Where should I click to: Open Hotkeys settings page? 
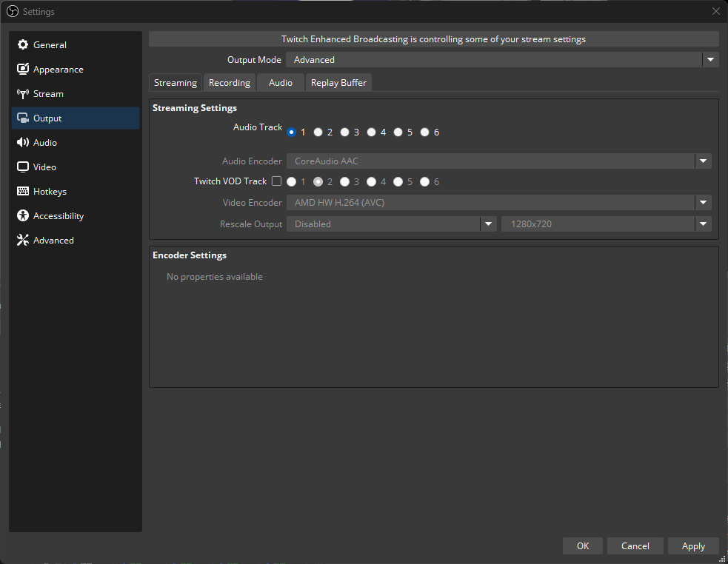pos(76,191)
